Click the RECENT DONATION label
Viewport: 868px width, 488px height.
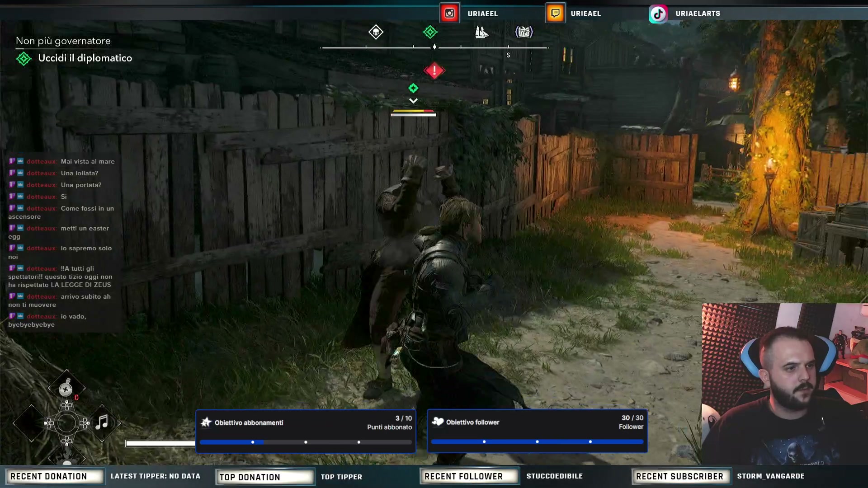[54, 476]
